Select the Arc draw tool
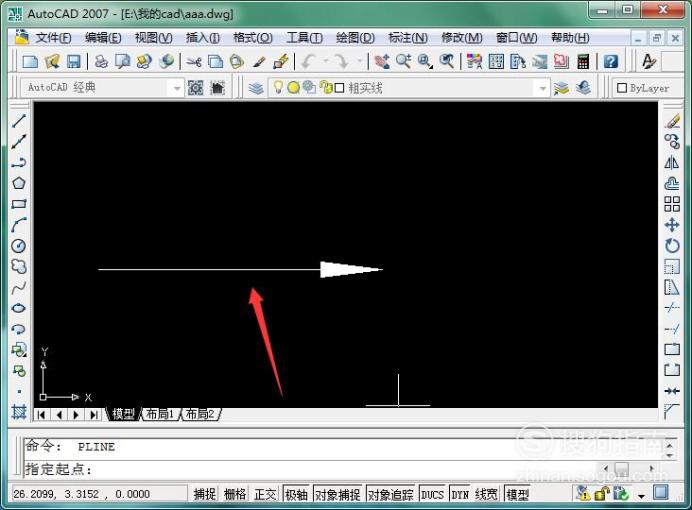This screenshot has height=510, width=692. tap(19, 225)
